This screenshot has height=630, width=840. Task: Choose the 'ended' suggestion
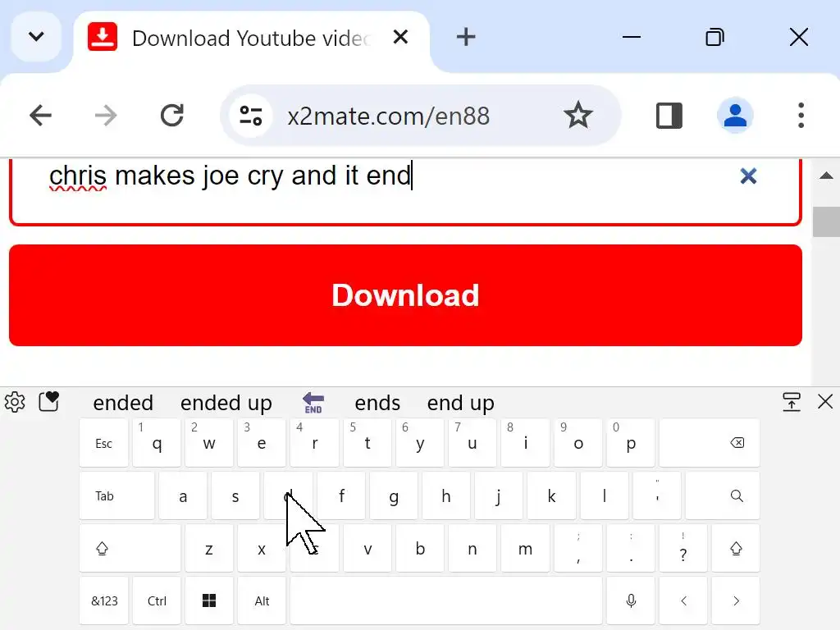(123, 403)
